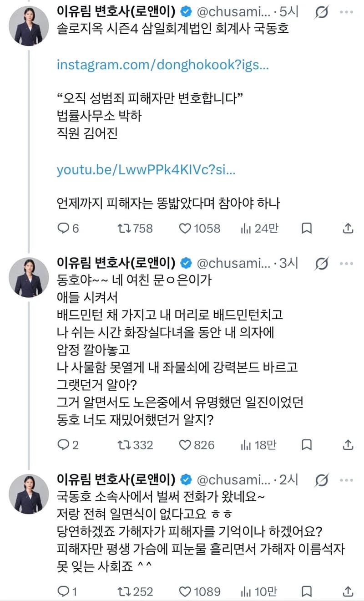Open the instagram.com/donghokook link
Screen dimensions: 364x601
tap(162, 65)
